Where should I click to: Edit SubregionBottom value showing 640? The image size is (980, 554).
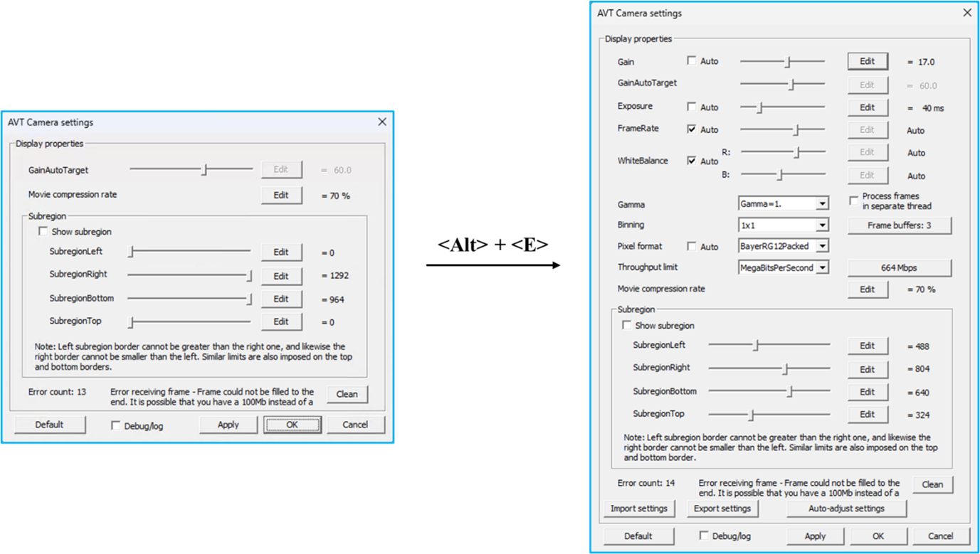867,392
